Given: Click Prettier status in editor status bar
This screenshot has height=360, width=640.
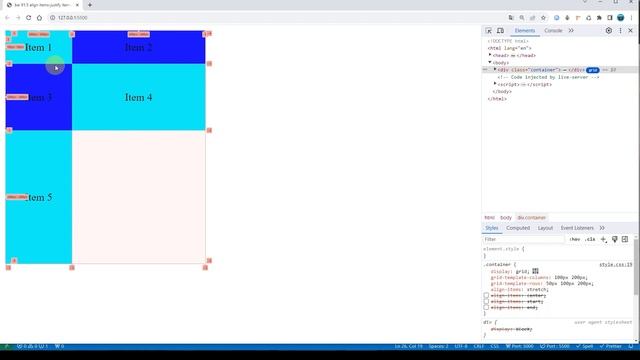Looking at the screenshot, I should coord(611,346).
